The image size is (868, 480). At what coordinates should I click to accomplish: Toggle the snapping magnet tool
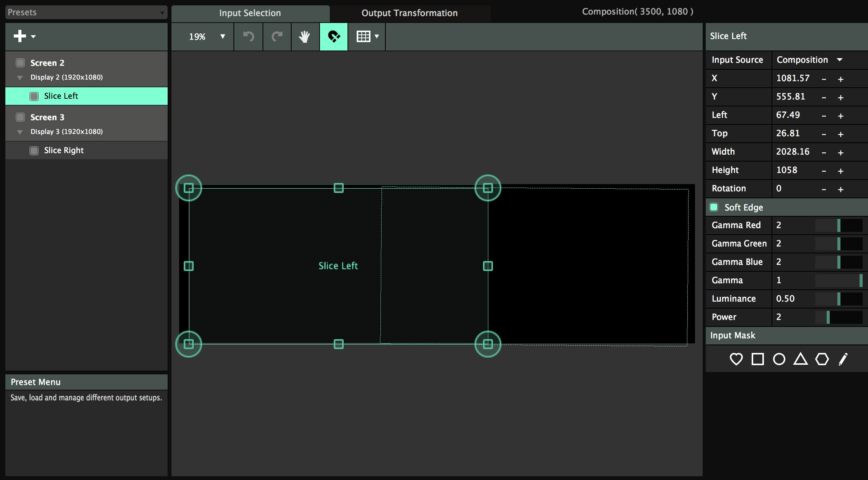334,37
